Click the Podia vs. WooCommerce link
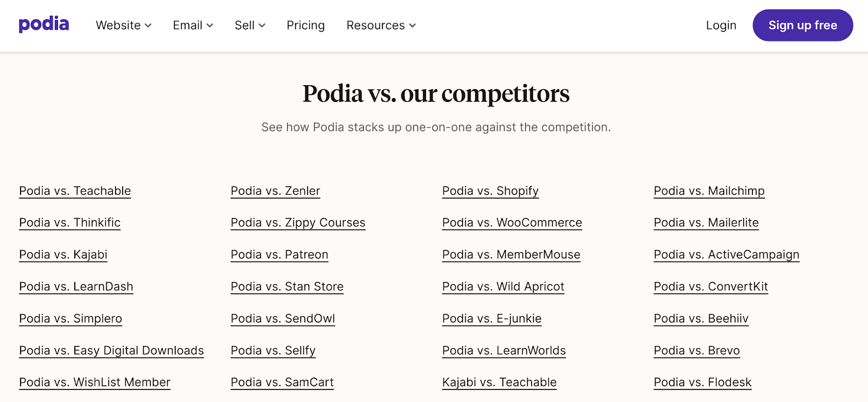The width and height of the screenshot is (868, 402). (x=512, y=222)
